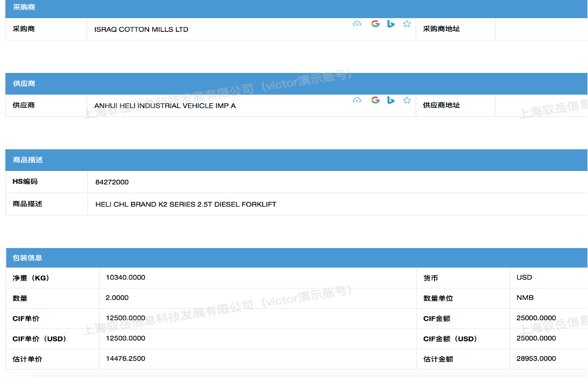Click the currency value USD
The image size is (588, 377).
524,277
